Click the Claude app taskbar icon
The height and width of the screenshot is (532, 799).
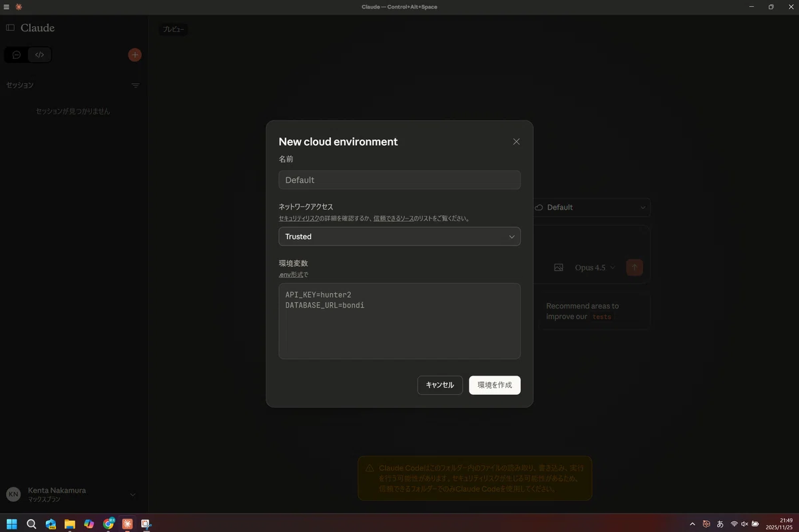point(127,523)
